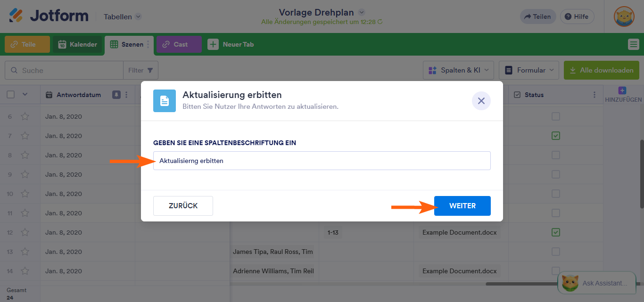This screenshot has height=302, width=644.
Task: Click the bell icon in the Antwortdatum column
Action: tap(116, 95)
